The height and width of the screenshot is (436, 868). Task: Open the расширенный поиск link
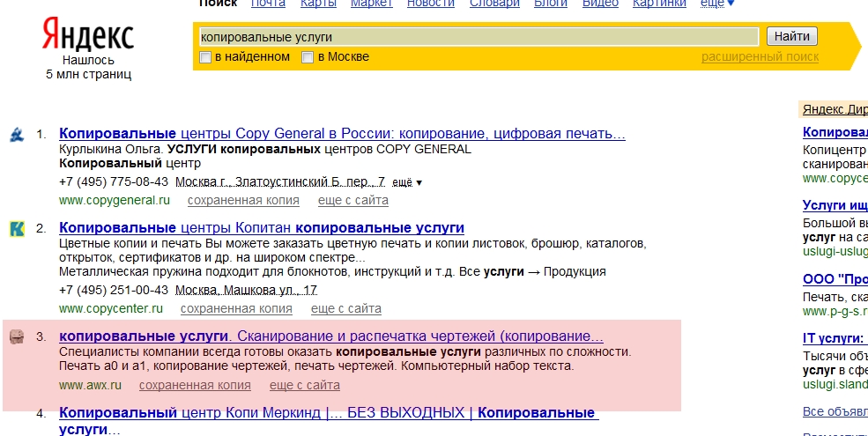[760, 56]
